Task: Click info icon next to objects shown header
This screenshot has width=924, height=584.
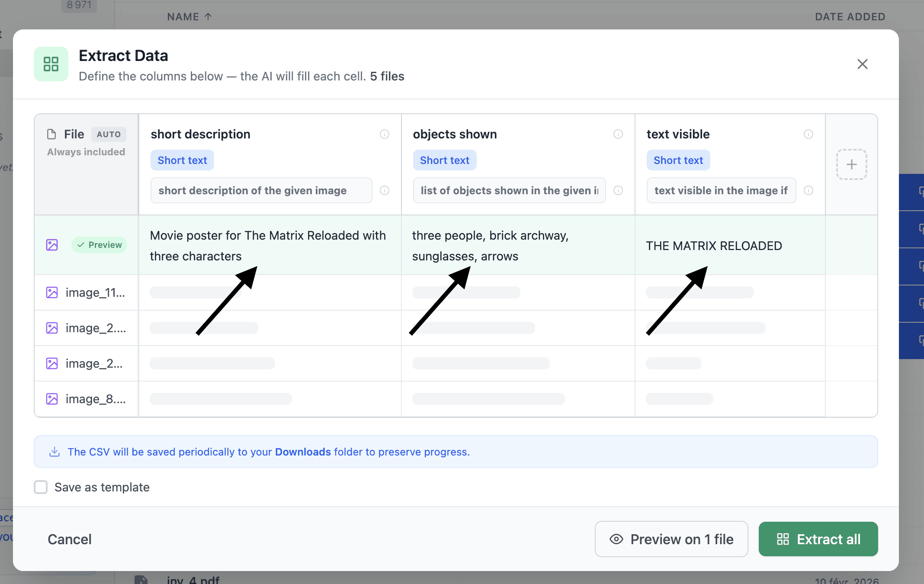Action: (618, 134)
